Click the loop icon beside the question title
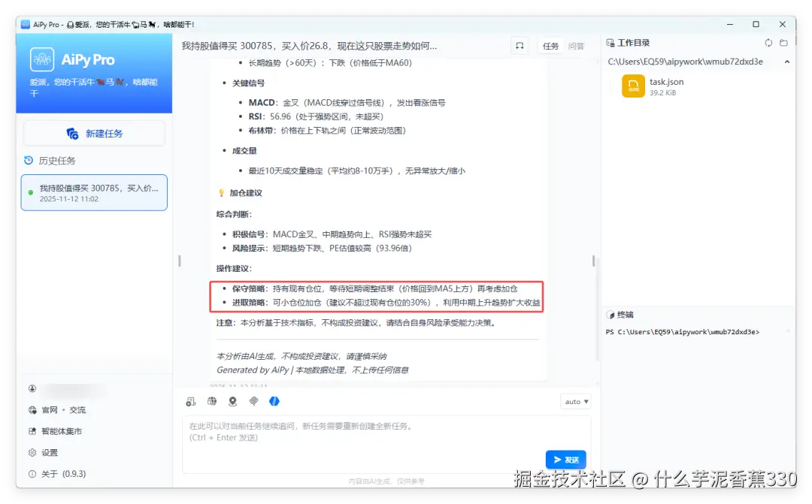 [x=520, y=45]
